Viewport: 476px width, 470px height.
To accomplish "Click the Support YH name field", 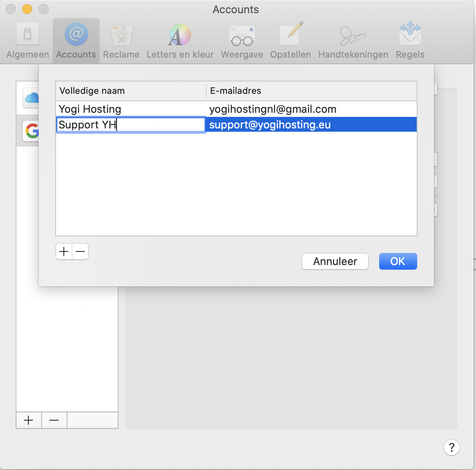I will click(131, 125).
